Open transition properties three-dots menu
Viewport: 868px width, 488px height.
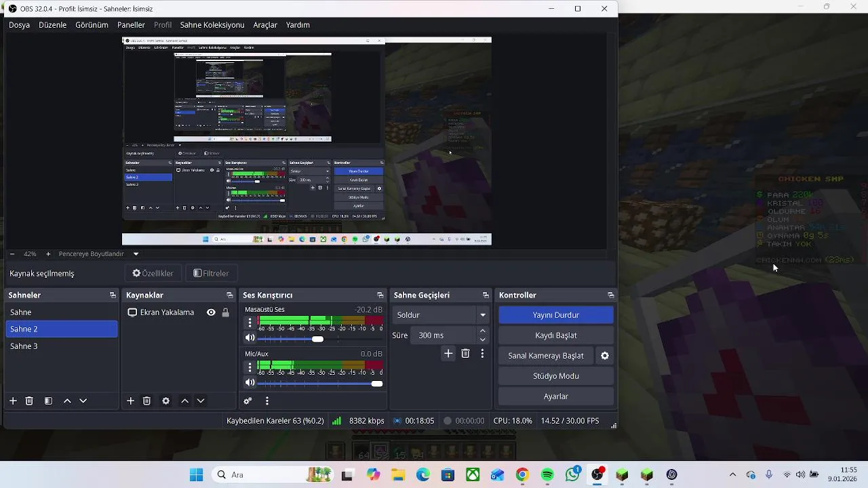(482, 354)
